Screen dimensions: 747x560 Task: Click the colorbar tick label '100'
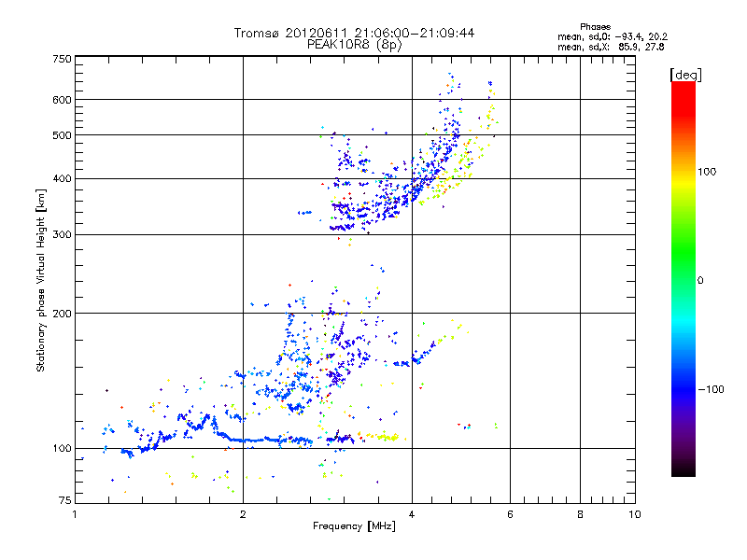(707, 172)
